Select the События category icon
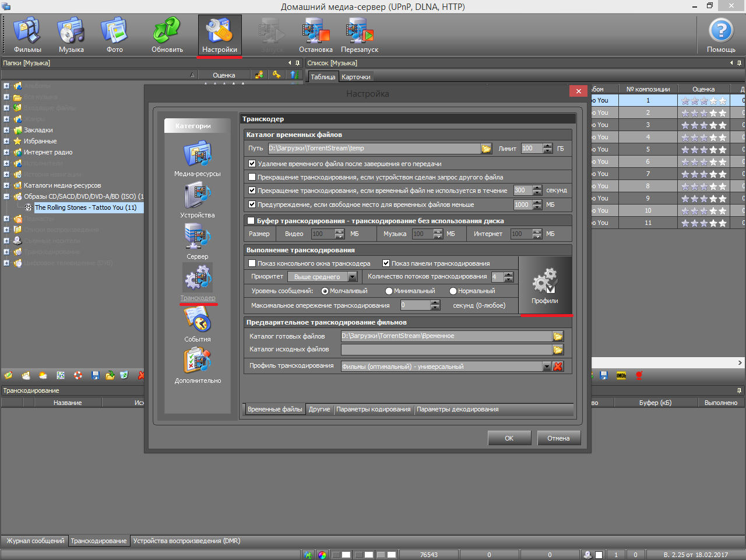 (x=198, y=320)
